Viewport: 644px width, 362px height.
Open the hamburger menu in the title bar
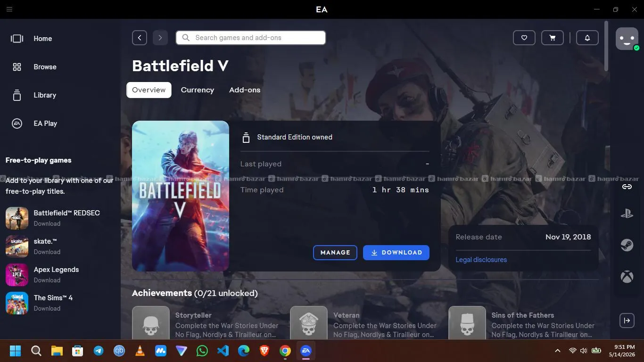click(x=9, y=9)
